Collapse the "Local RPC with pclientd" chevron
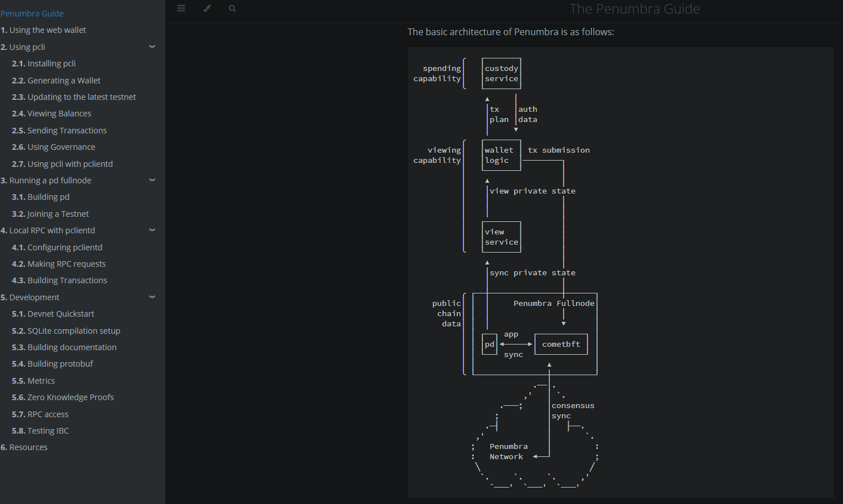The width and height of the screenshot is (843, 504). point(152,230)
